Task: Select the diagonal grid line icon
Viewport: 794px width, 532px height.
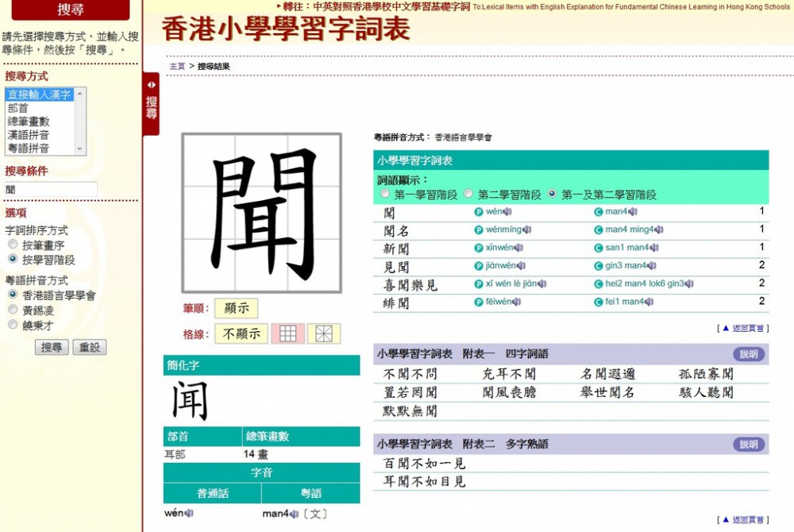Action: point(324,333)
